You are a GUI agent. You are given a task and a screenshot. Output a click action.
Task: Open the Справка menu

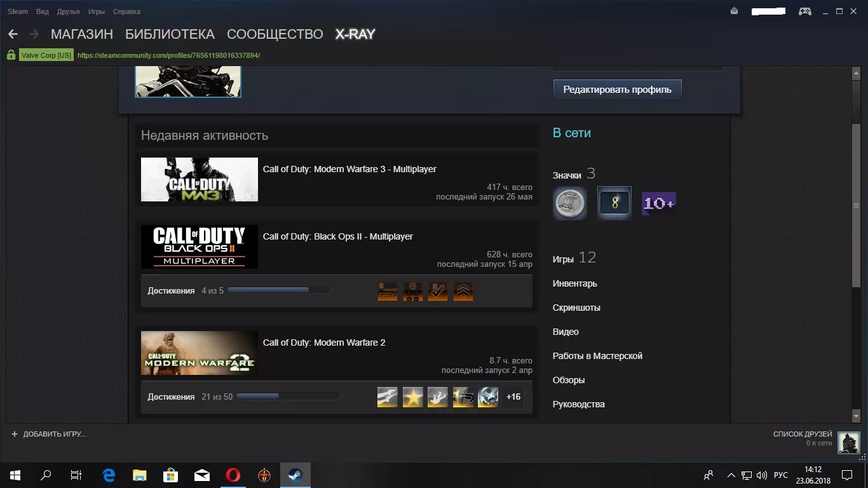(127, 11)
